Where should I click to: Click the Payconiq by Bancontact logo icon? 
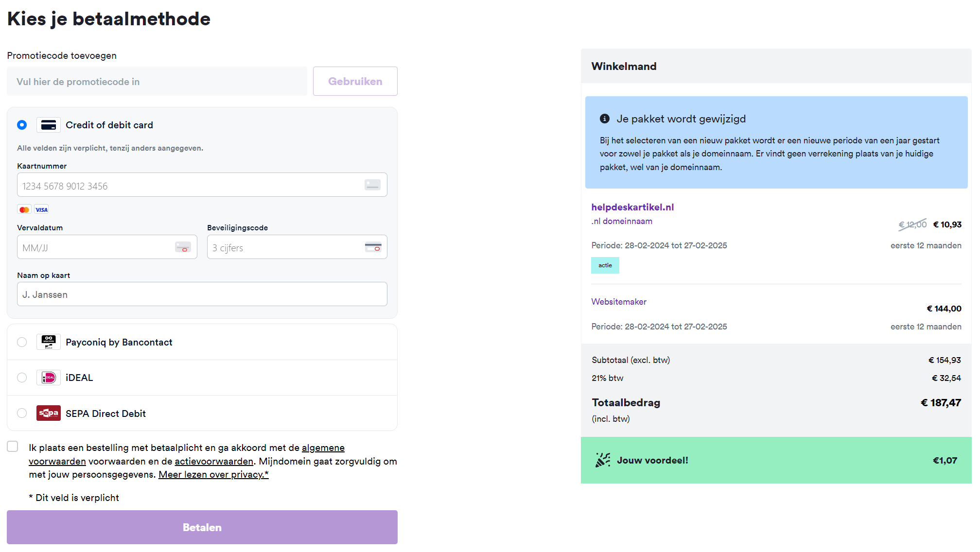[49, 342]
